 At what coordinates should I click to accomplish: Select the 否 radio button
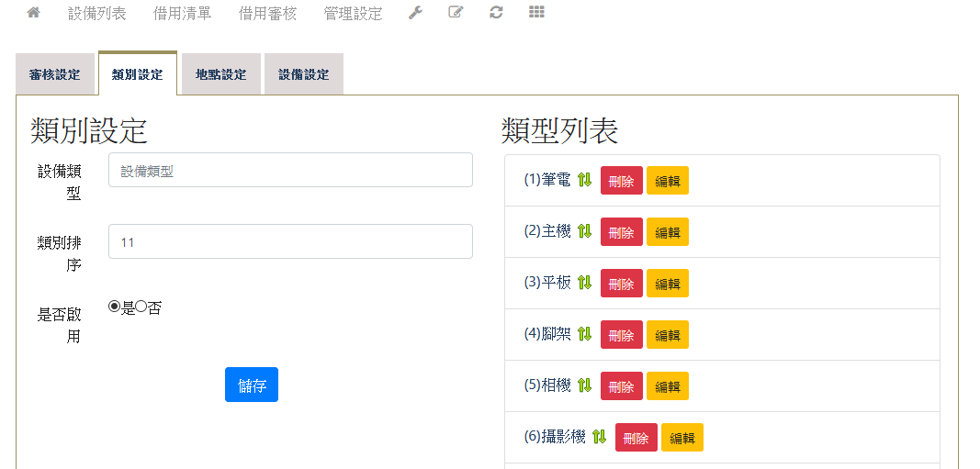141,307
